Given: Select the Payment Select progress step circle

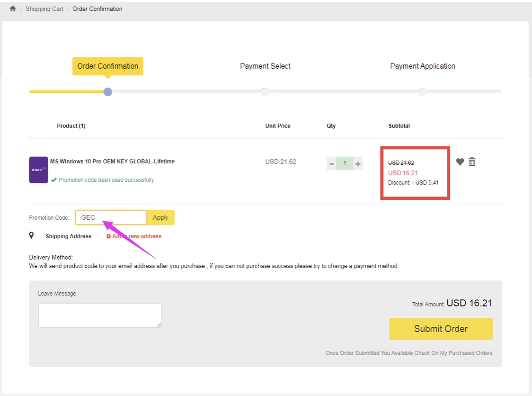Looking at the screenshot, I should click(x=265, y=91).
